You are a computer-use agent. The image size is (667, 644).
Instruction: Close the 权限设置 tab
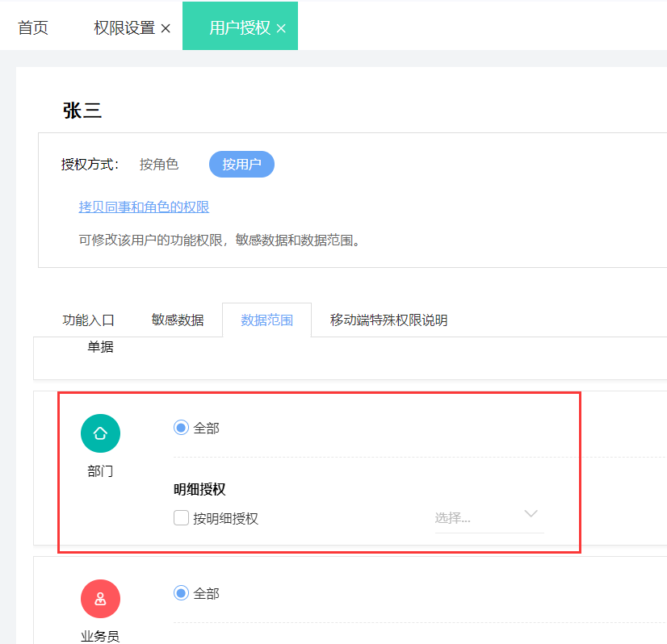(166, 28)
